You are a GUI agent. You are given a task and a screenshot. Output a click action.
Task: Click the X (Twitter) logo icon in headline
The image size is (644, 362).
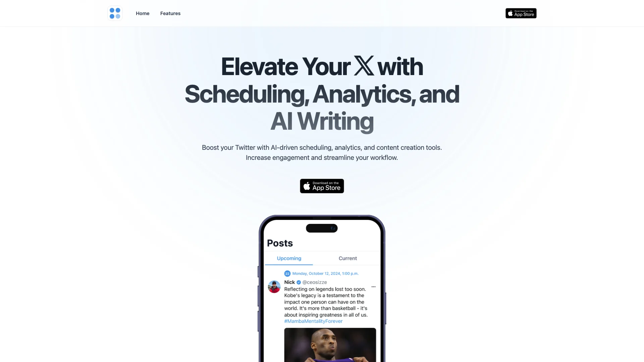tap(363, 65)
